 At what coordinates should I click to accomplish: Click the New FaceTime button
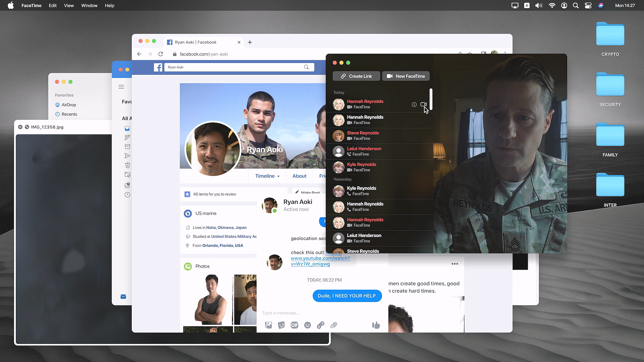point(406,76)
